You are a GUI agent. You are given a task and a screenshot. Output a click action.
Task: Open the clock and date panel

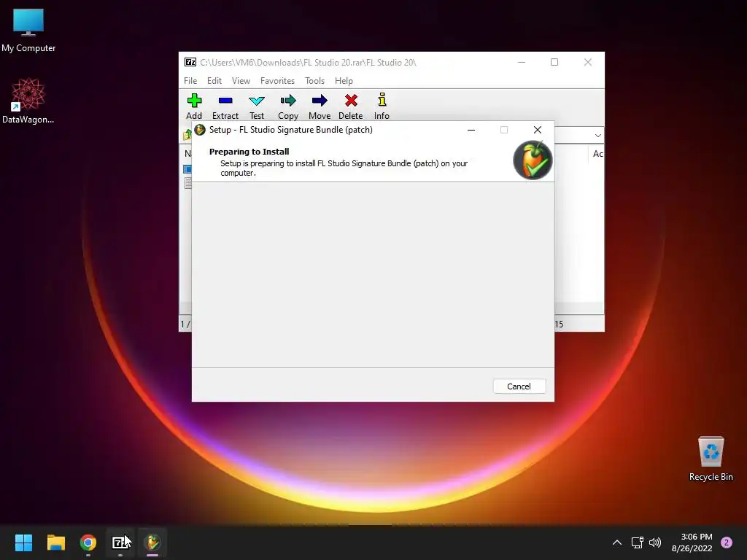click(692, 542)
